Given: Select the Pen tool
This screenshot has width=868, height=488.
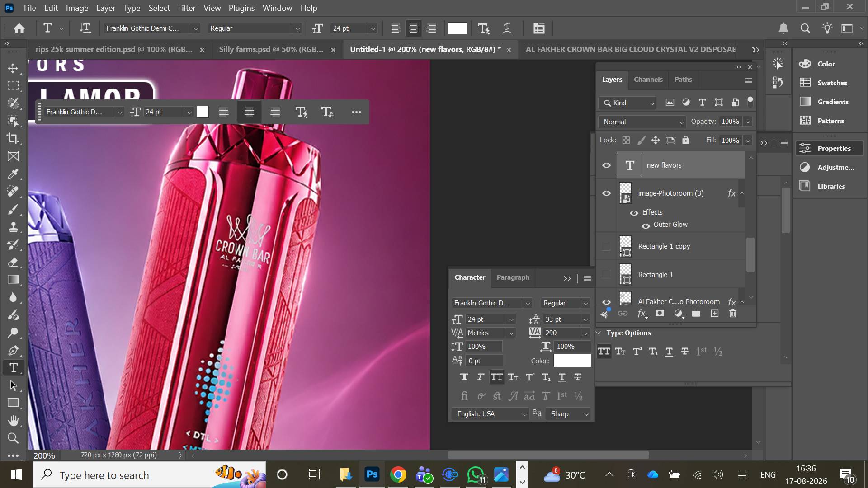Looking at the screenshot, I should click(x=13, y=350).
